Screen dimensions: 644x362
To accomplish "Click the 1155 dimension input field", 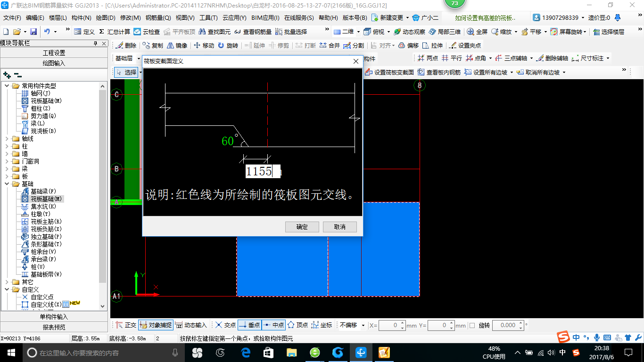I will tap(263, 171).
